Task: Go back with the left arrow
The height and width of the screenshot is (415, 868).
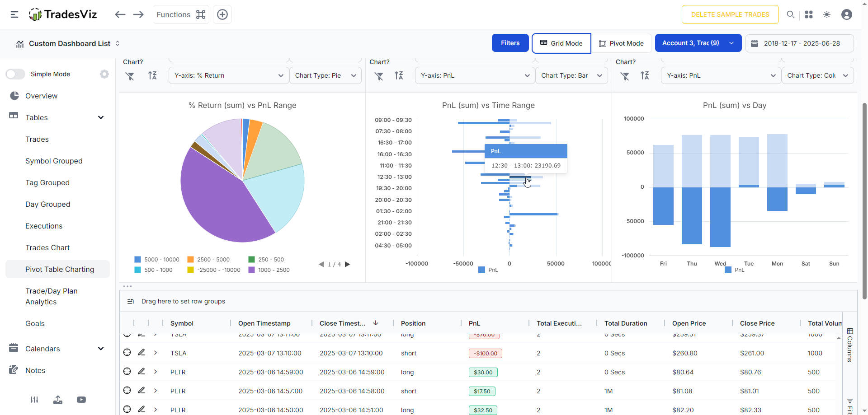Action: point(120,14)
